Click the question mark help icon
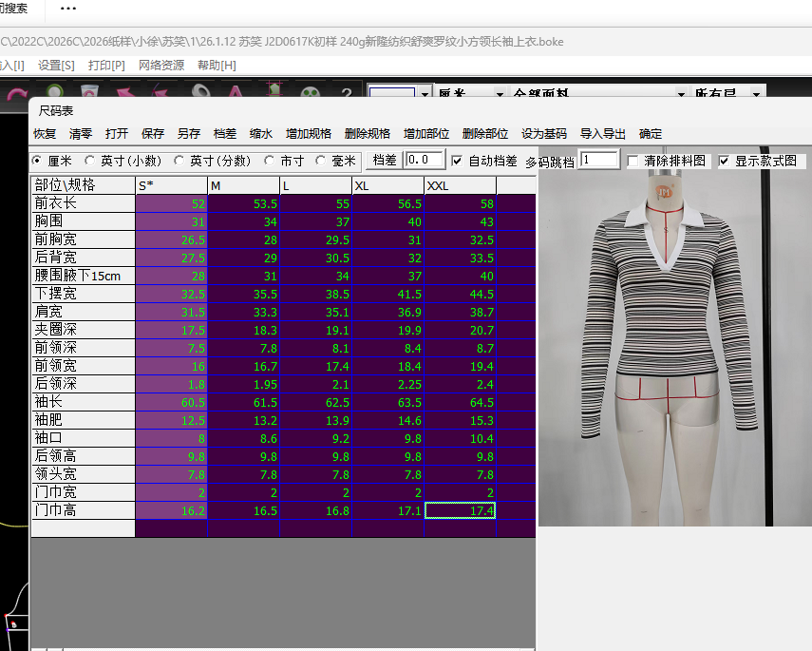812x651 pixels. [x=346, y=93]
